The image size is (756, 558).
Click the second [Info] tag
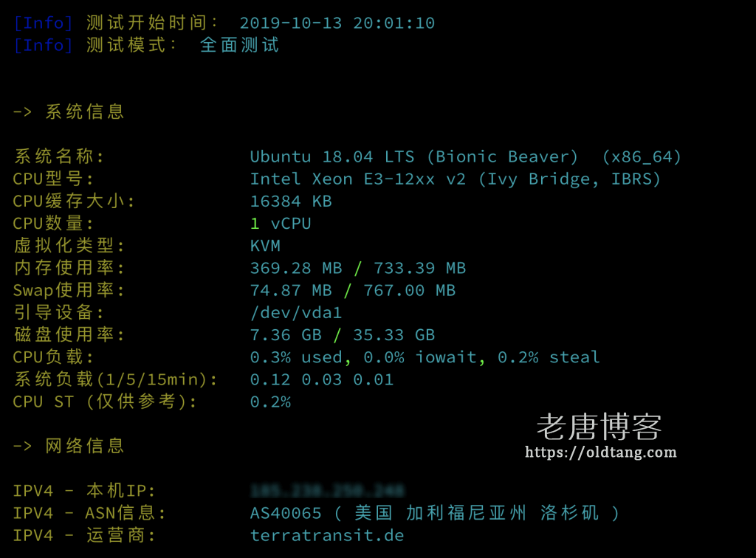[x=44, y=45]
